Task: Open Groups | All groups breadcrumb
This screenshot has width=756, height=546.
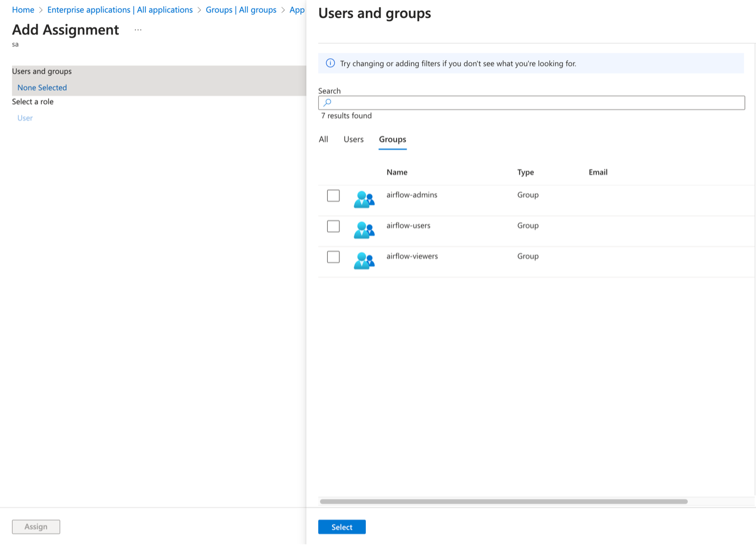Action: pos(241,10)
